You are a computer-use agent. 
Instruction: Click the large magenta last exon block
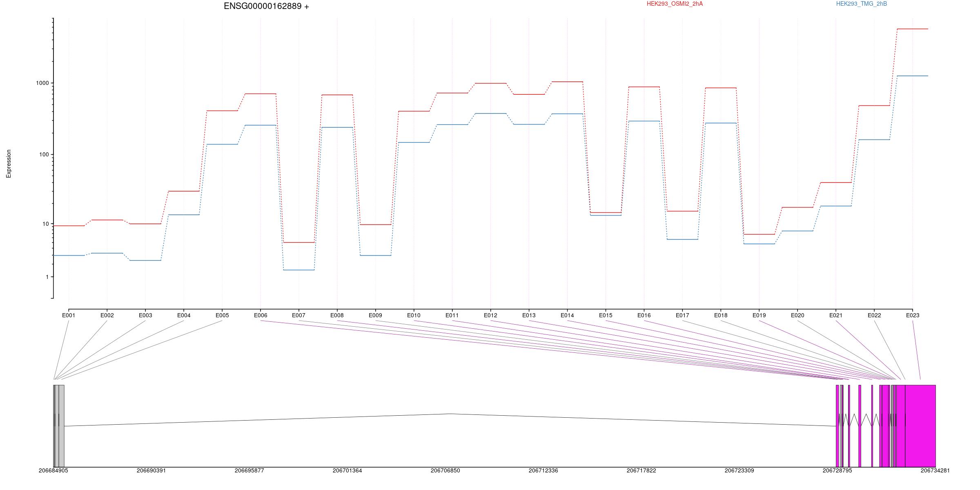click(920, 426)
